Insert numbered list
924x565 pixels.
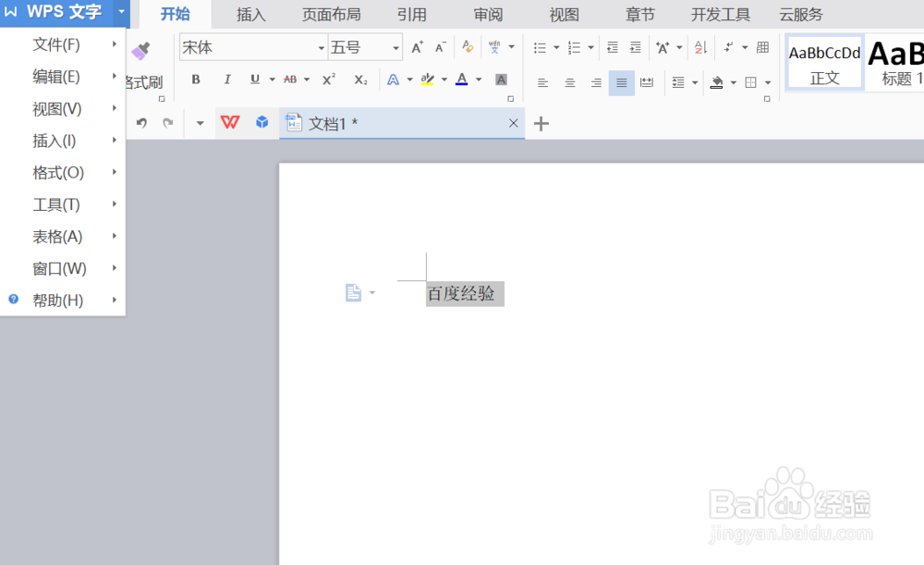pyautogui.click(x=574, y=48)
